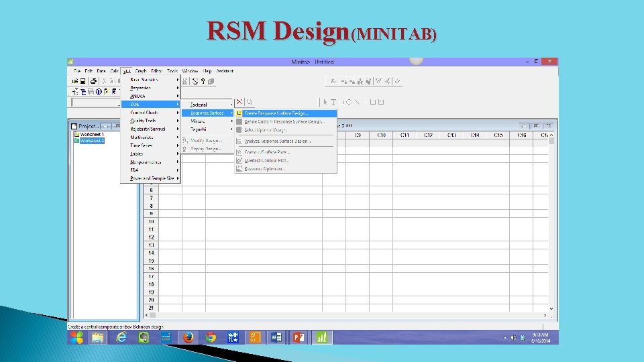Open the Graph menu
The image size is (644, 362).
(x=140, y=71)
